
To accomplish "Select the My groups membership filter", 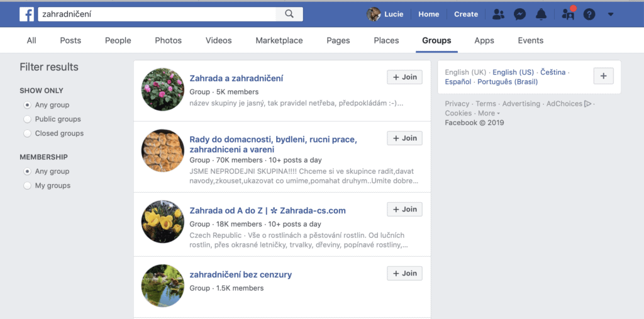I will (27, 186).
